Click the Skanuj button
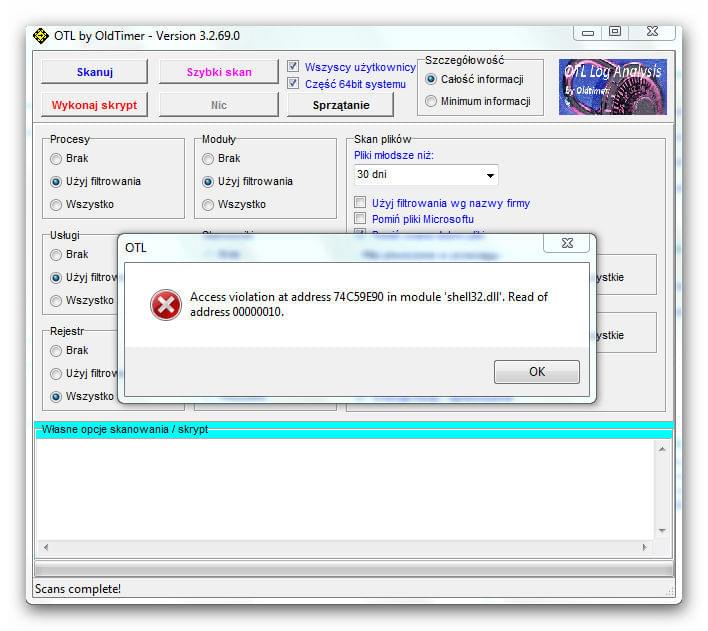Image resolution: width=708 pixels, height=631 pixels. [94, 72]
